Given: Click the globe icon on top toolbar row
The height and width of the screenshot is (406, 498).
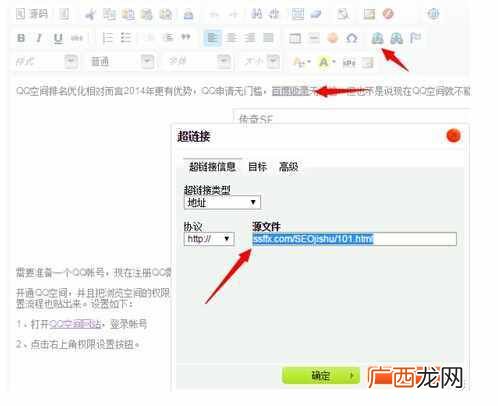Looking at the screenshot, I should (433, 14).
